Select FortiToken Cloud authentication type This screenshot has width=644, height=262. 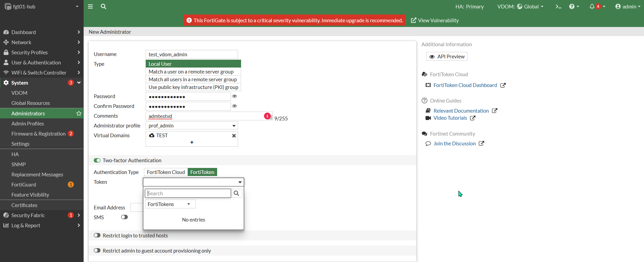tap(166, 172)
